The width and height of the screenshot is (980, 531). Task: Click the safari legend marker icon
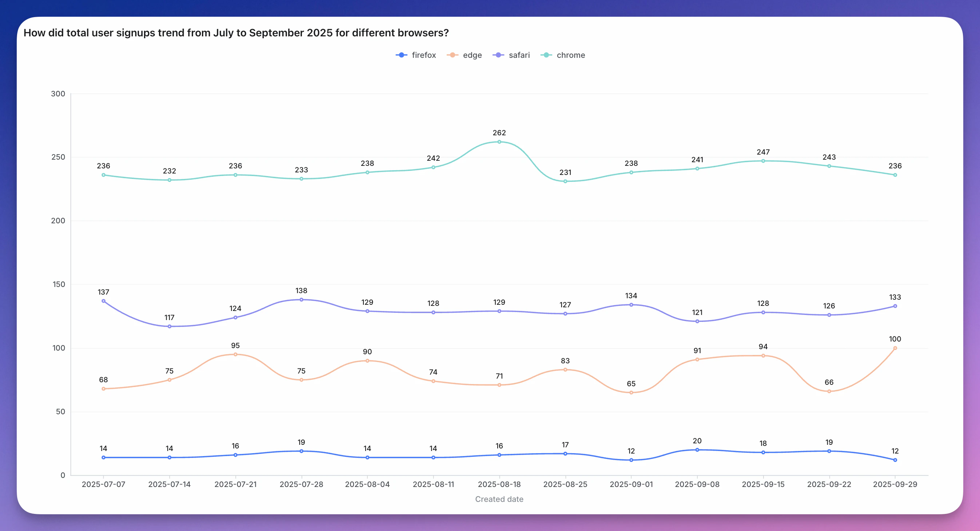click(x=498, y=55)
